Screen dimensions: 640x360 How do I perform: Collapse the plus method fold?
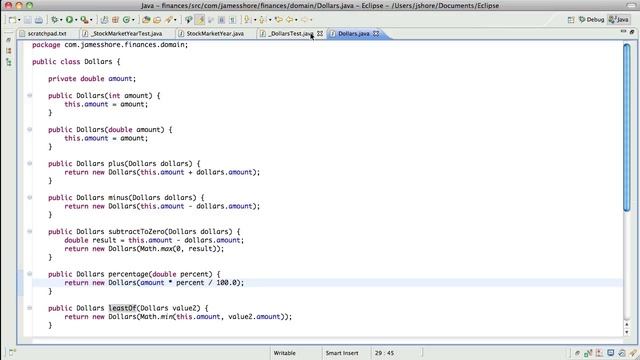pyautogui.click(x=29, y=163)
